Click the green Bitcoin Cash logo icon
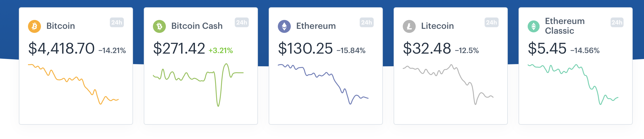 click(159, 26)
